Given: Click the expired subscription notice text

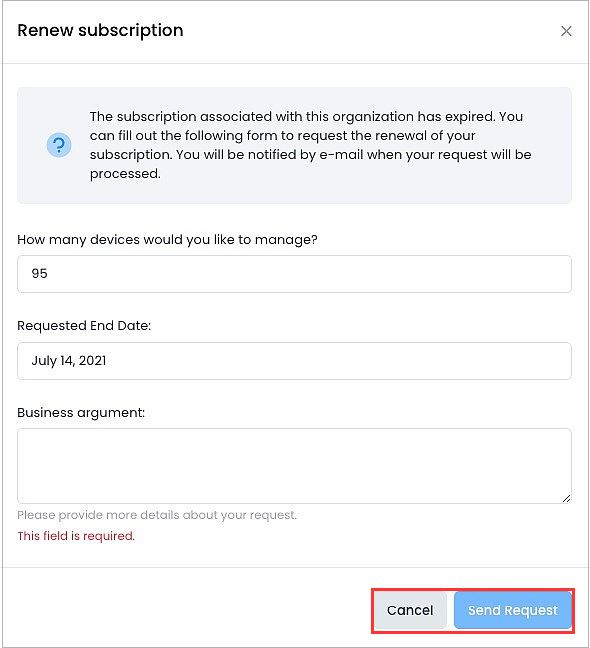Looking at the screenshot, I should (311, 145).
